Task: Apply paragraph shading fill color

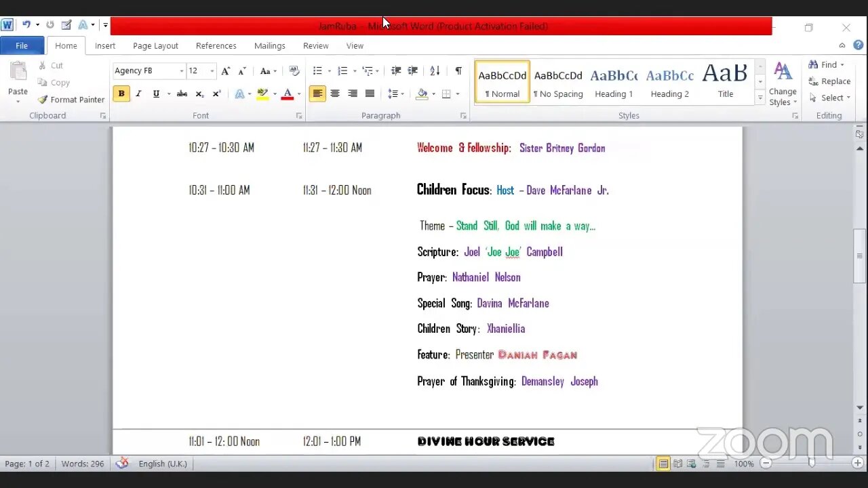Action: pyautogui.click(x=422, y=94)
